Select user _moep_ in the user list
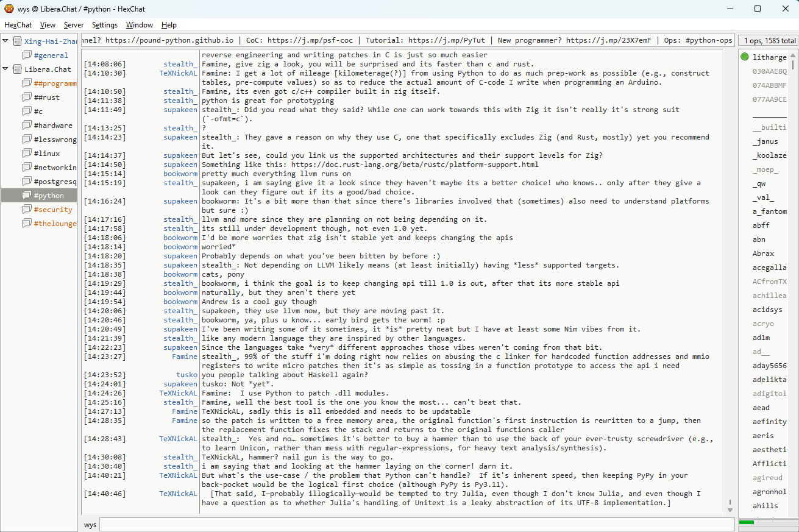The image size is (799, 532). point(765,169)
